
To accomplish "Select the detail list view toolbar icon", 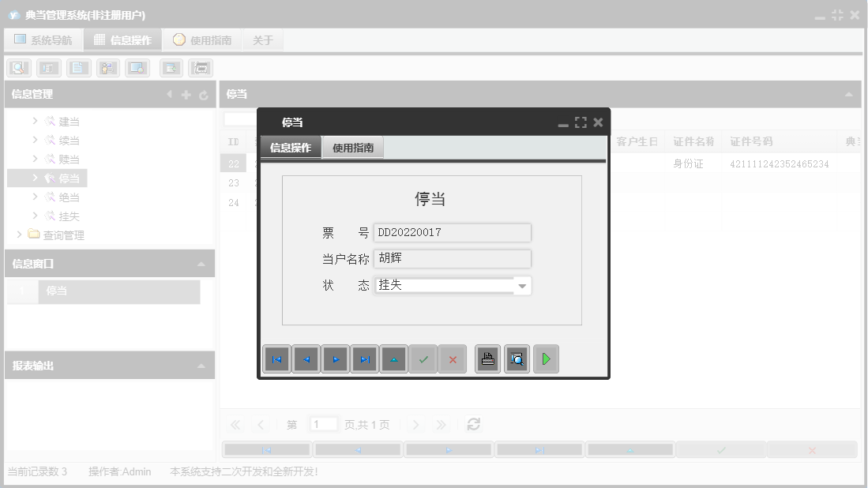I will [x=49, y=68].
